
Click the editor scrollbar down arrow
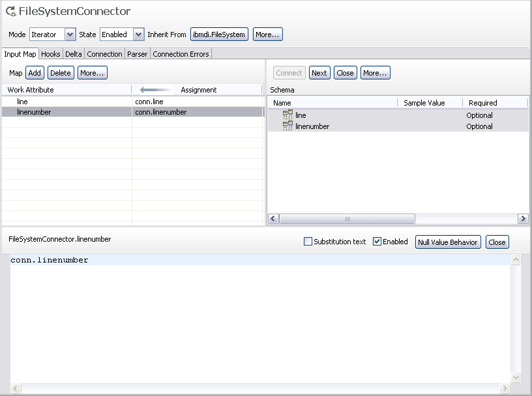(x=516, y=377)
